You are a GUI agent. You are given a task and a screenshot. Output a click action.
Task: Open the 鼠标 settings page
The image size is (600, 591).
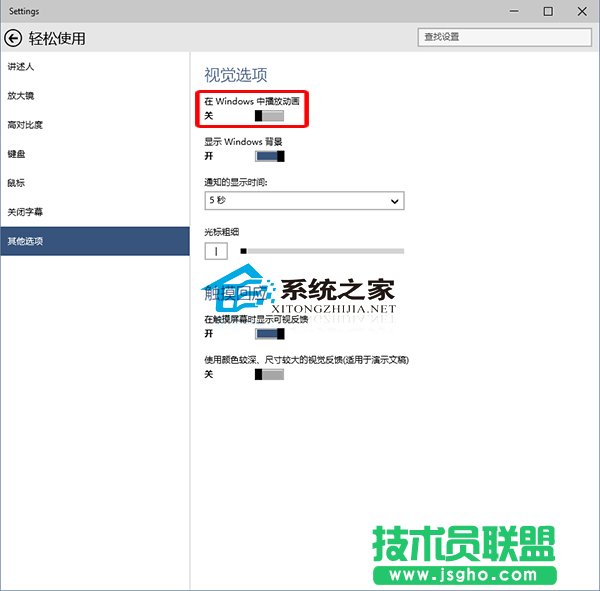tap(95, 183)
